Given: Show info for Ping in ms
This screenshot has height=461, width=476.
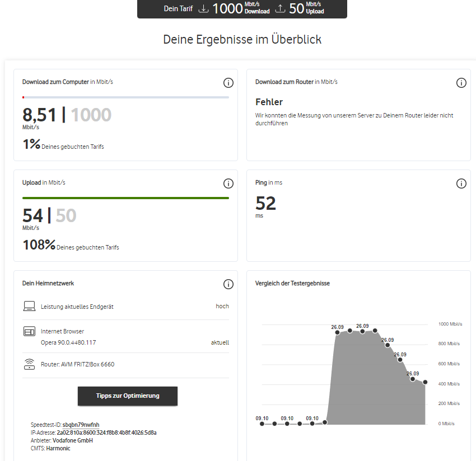Looking at the screenshot, I should (461, 183).
